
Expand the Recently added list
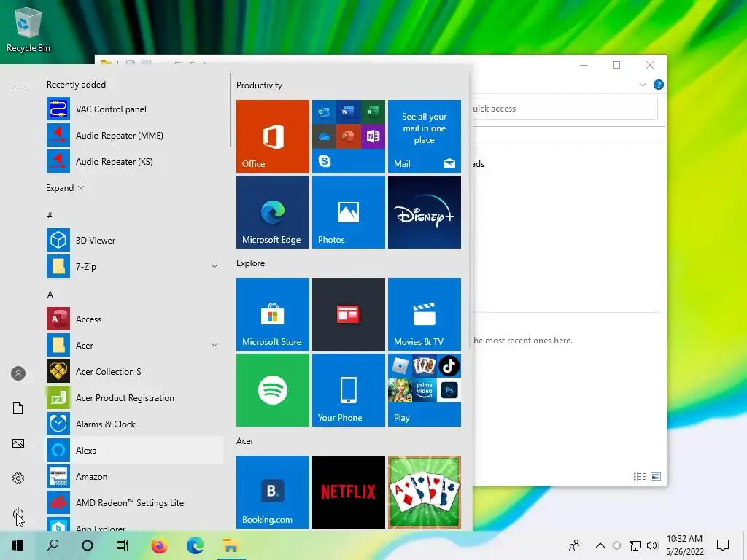click(65, 187)
